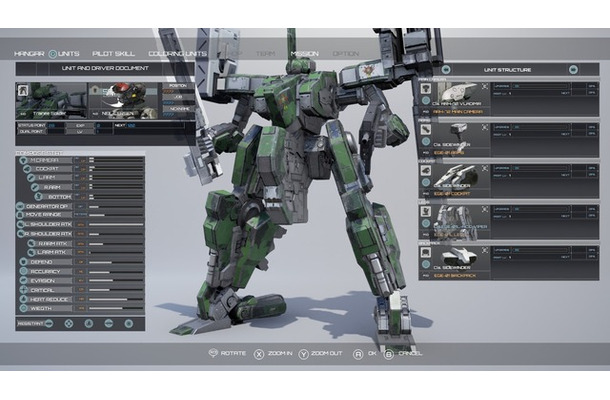The width and height of the screenshot is (610, 400).
Task: Click the M.CAMERA stat icon
Action: pos(23,162)
